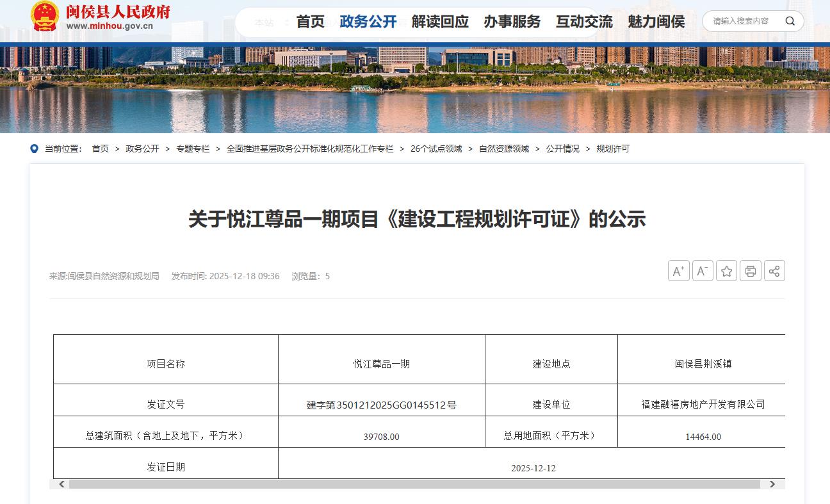
Task: Click the star favorite icon
Action: click(726, 271)
